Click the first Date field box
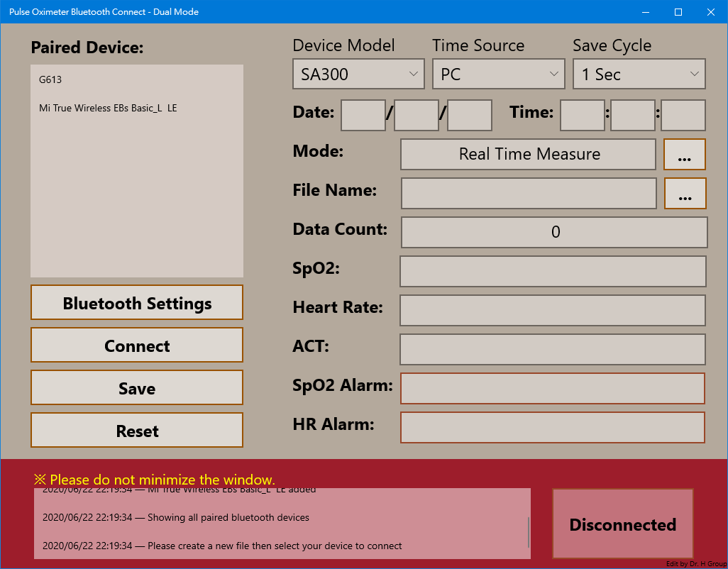This screenshot has height=569, width=728. 363,115
